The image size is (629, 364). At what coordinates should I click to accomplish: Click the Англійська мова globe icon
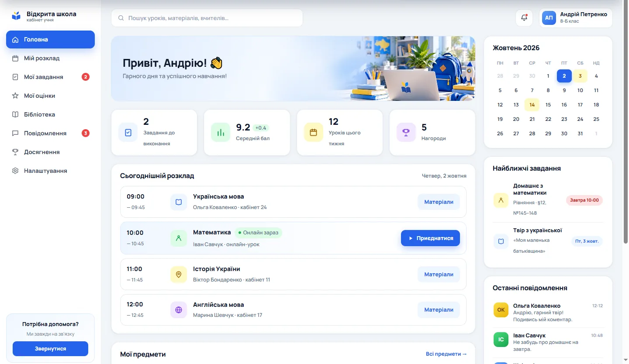point(179,310)
